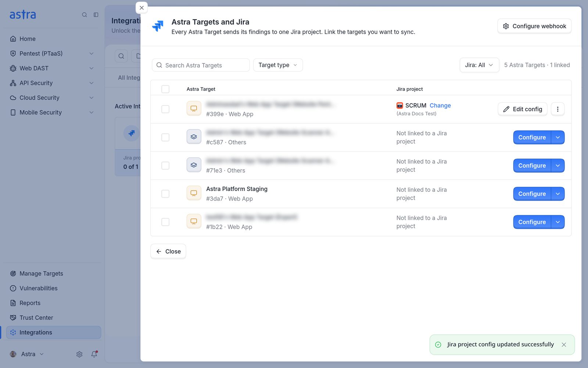Screen dimensions: 588x368
Task: Expand Configure arrow for target #c587
Action: [558, 137]
